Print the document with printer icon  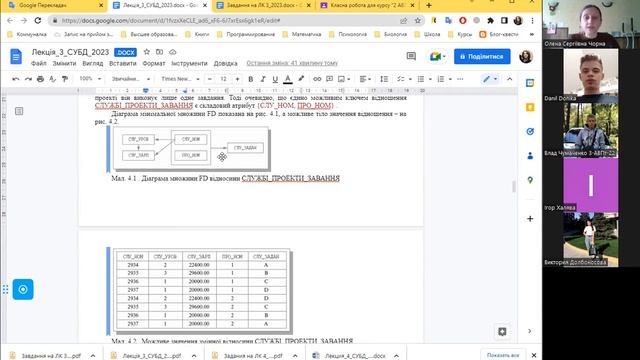(x=40, y=79)
